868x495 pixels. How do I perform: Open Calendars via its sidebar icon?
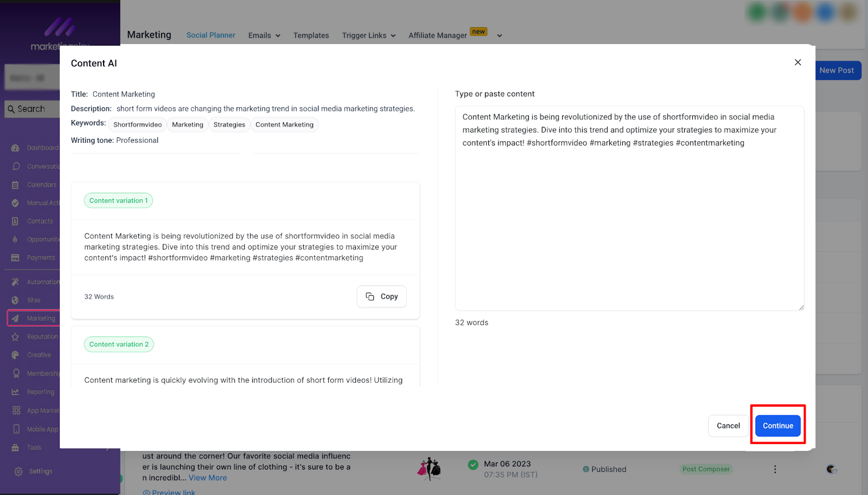click(x=16, y=185)
